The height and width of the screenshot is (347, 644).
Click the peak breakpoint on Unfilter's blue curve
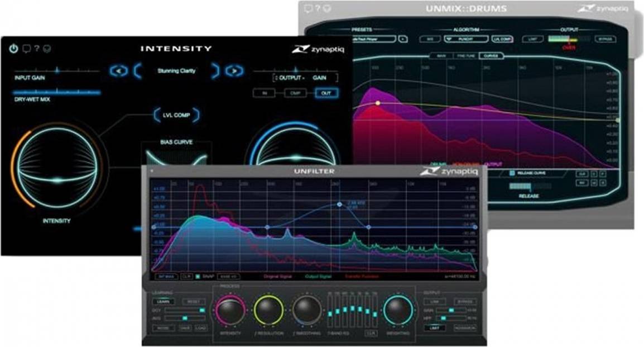point(339,205)
